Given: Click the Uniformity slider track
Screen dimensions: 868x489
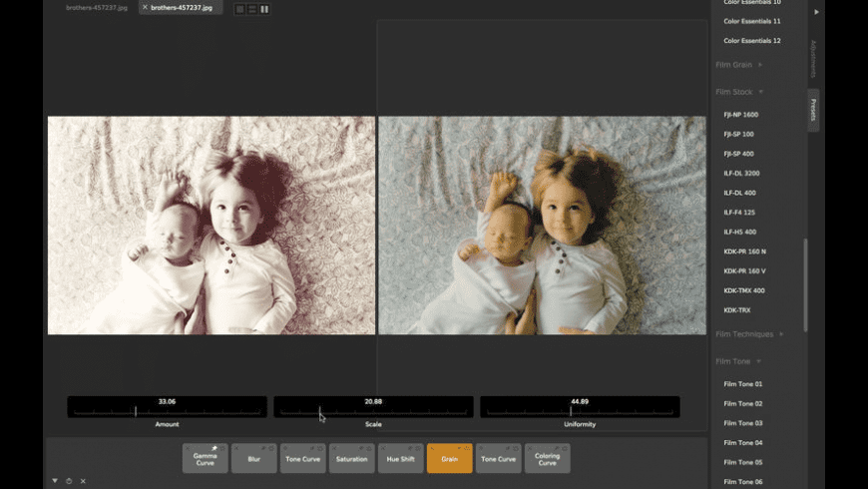Looking at the screenshot, I should [580, 410].
